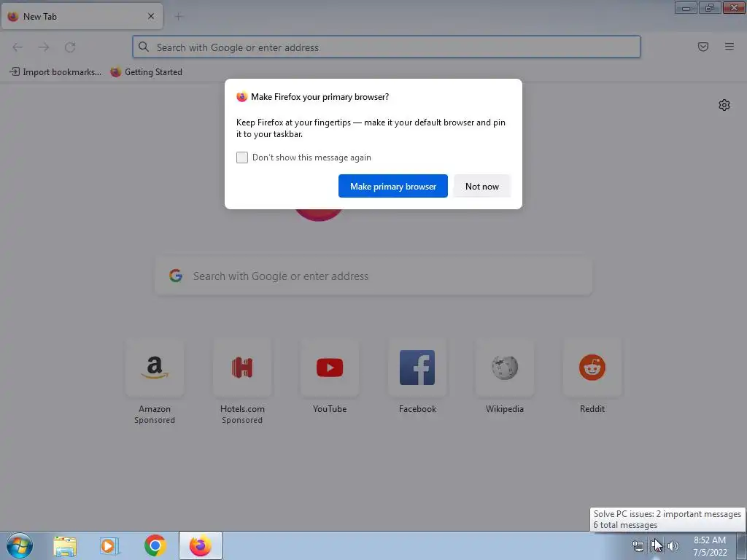Click the back navigation arrow
The image size is (747, 560).
(18, 47)
